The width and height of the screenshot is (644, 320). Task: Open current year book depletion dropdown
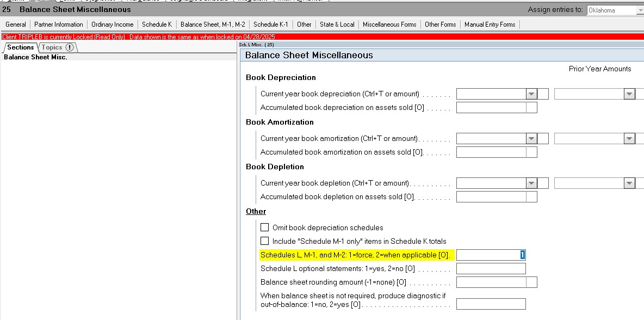pyautogui.click(x=531, y=182)
